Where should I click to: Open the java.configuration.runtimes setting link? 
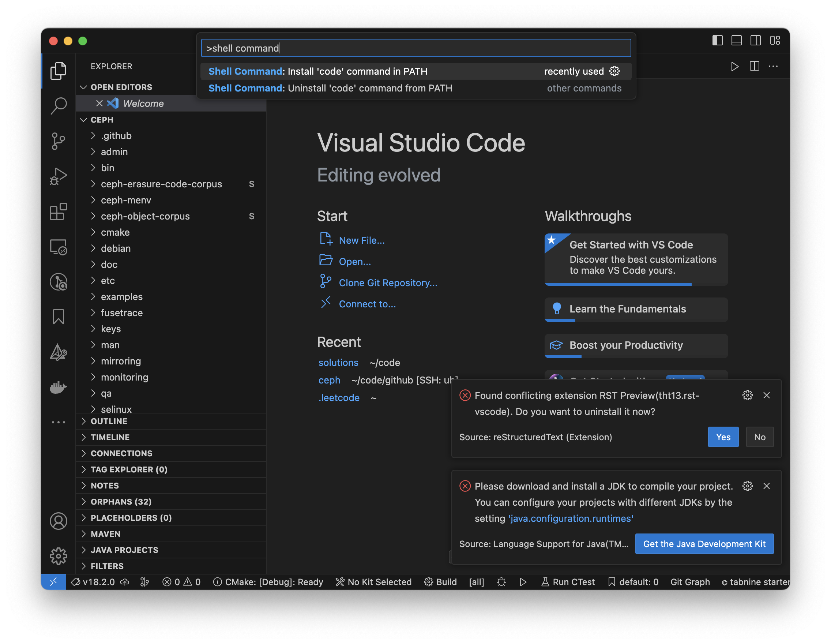tap(571, 518)
